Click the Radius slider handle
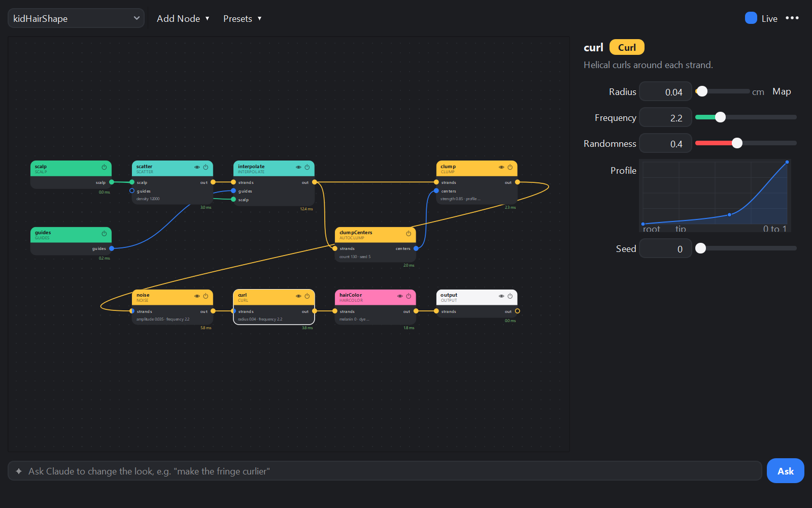The height and width of the screenshot is (508, 812). pos(702,91)
